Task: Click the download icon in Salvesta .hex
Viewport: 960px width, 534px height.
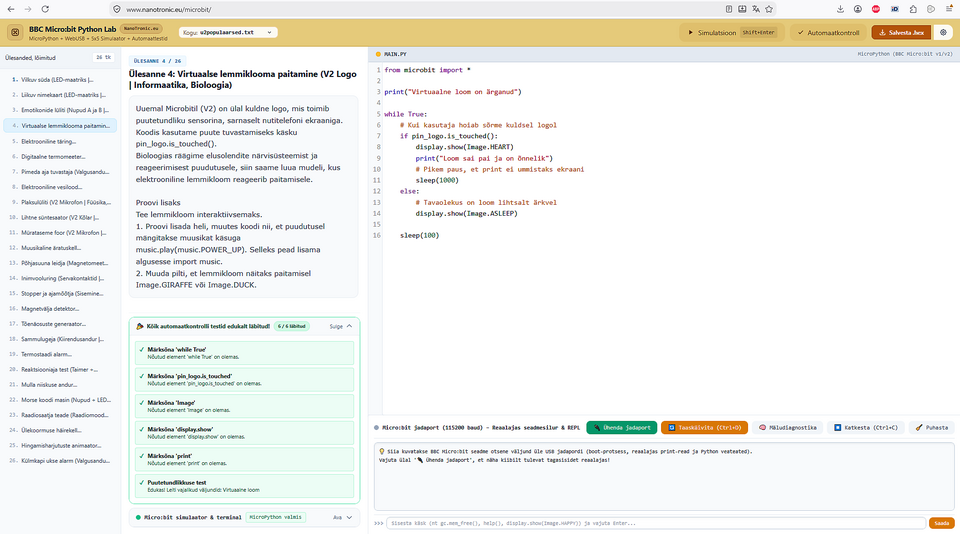Action: 882,32
